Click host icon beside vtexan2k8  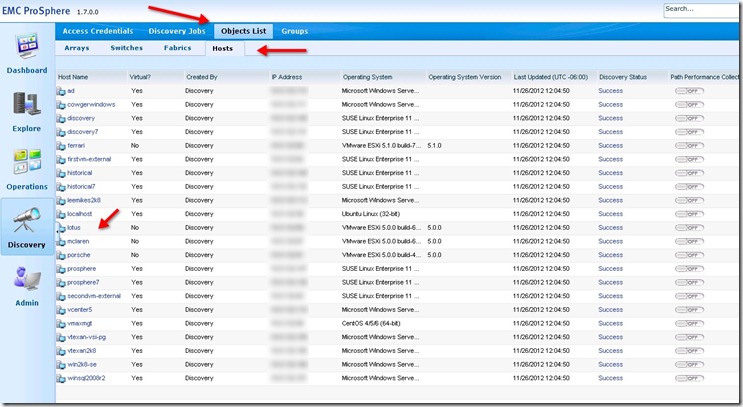(61, 351)
